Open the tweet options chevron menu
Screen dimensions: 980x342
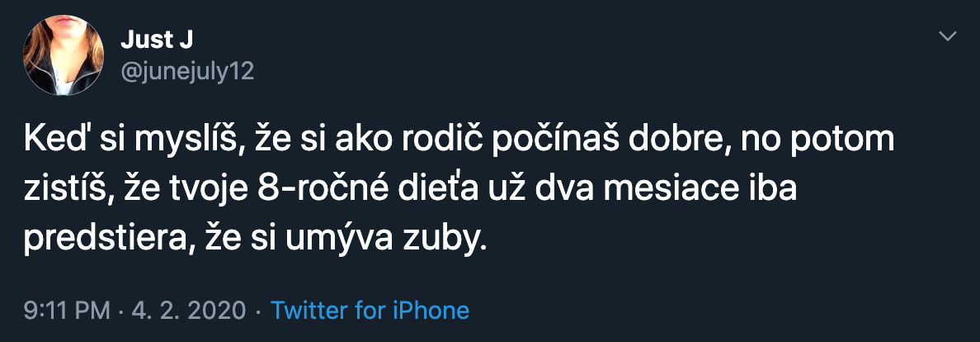point(949,36)
